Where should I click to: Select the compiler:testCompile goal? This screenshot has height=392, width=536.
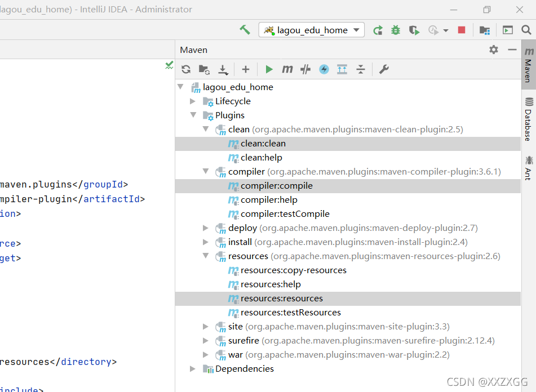click(348, 214)
